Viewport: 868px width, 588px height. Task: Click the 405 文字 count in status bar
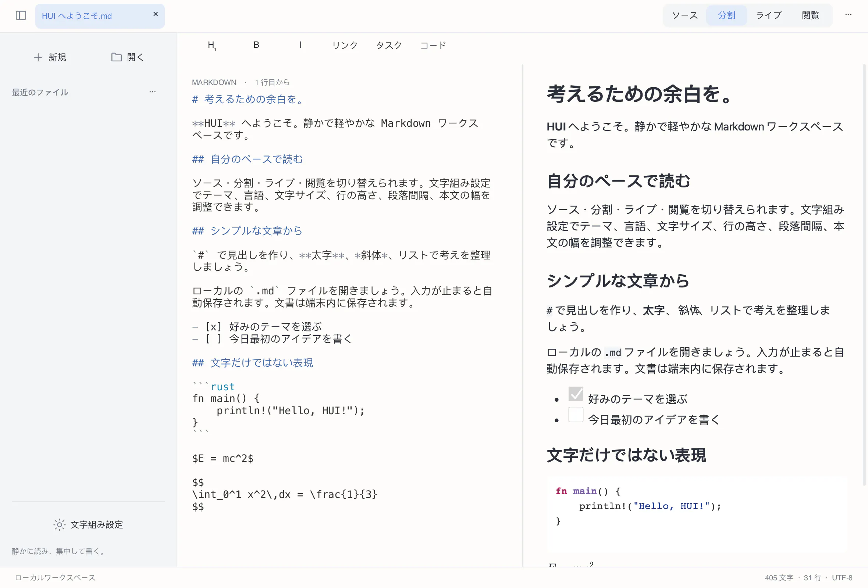(x=779, y=578)
